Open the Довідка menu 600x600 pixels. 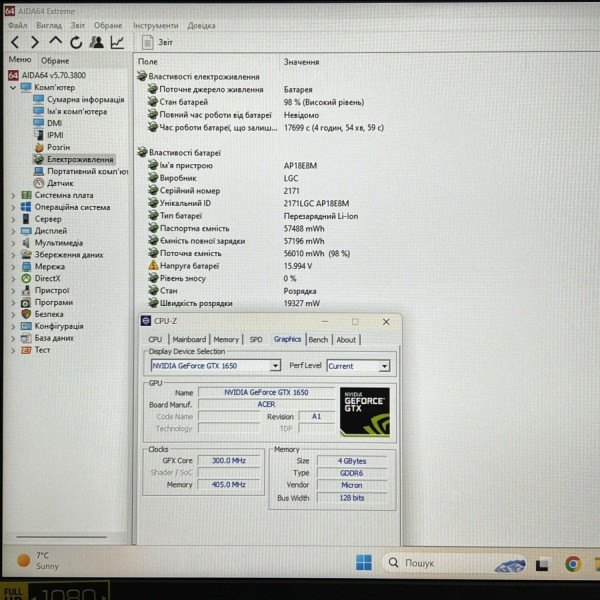[x=201, y=26]
